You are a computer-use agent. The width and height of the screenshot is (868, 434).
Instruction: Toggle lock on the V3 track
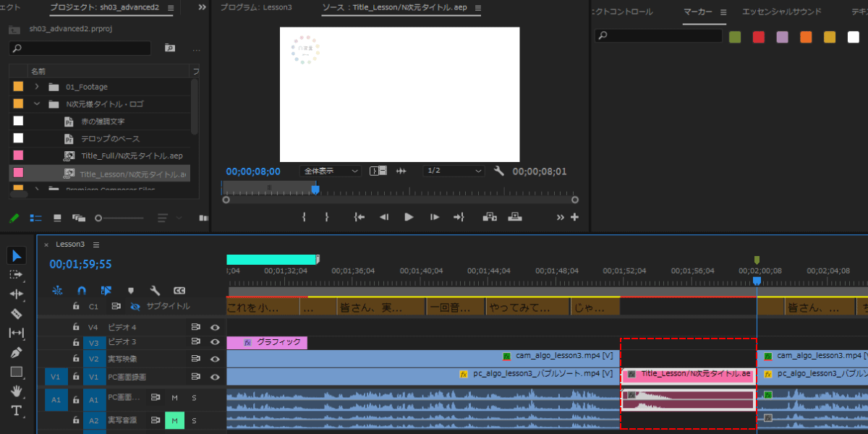point(76,343)
